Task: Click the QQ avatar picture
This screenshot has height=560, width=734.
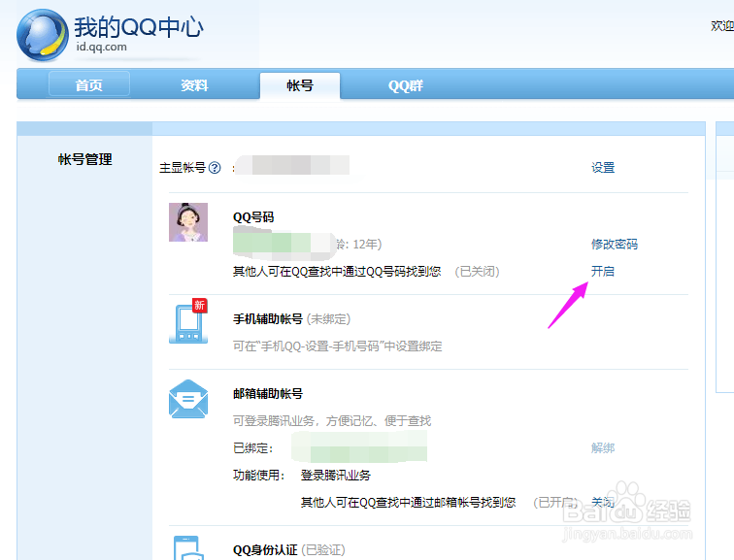Action: pyautogui.click(x=188, y=222)
